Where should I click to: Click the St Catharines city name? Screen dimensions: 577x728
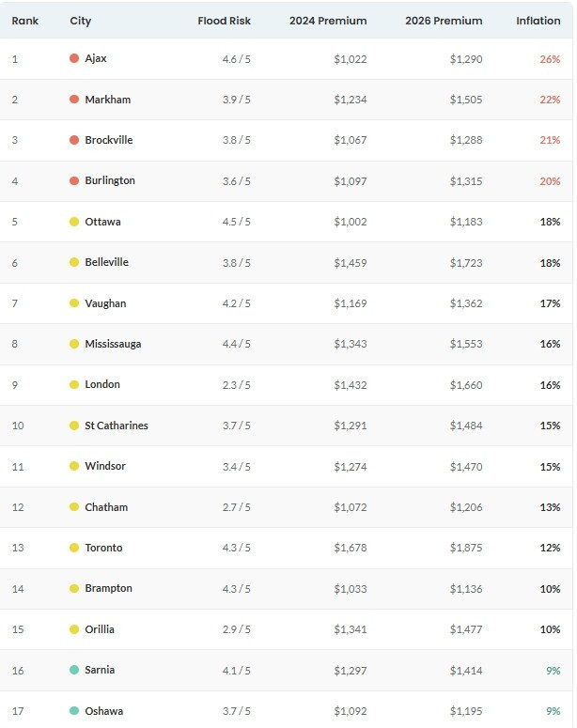point(117,426)
